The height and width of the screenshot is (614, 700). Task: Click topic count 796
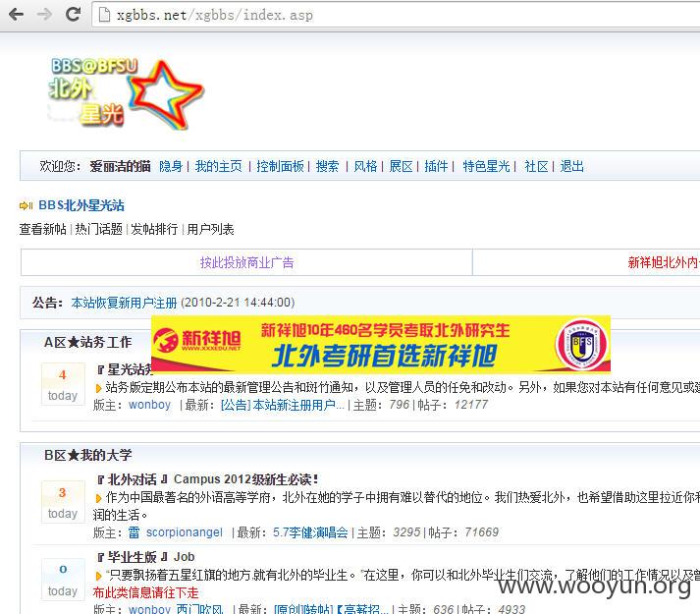(x=400, y=405)
